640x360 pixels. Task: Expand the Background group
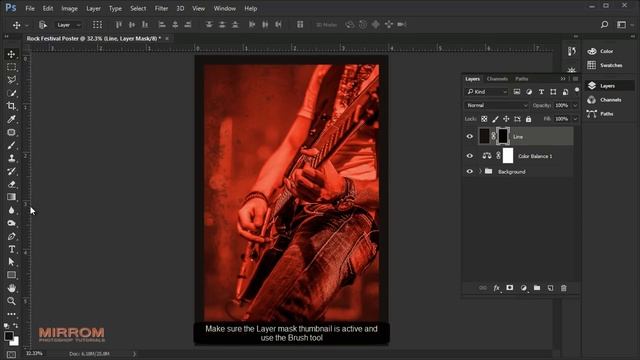(x=480, y=172)
